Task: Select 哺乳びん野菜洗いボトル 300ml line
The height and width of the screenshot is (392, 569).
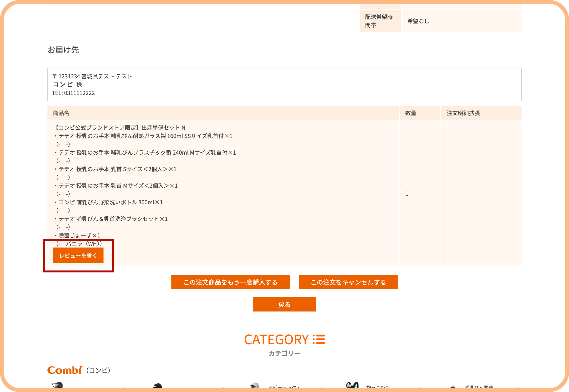Action: tap(108, 202)
